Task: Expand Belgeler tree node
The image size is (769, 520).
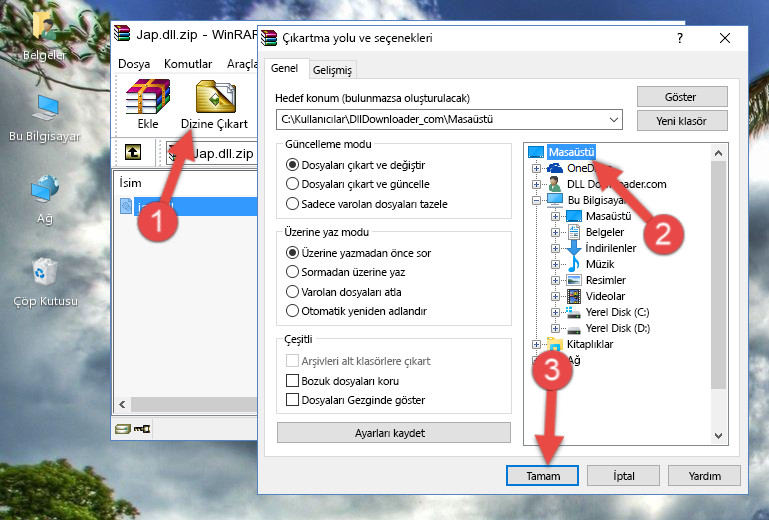Action: [x=555, y=232]
